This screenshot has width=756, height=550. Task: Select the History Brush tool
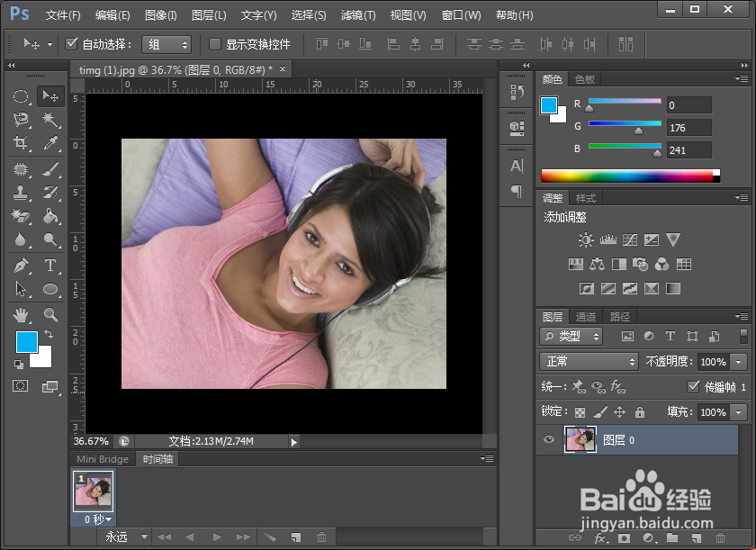[50, 193]
